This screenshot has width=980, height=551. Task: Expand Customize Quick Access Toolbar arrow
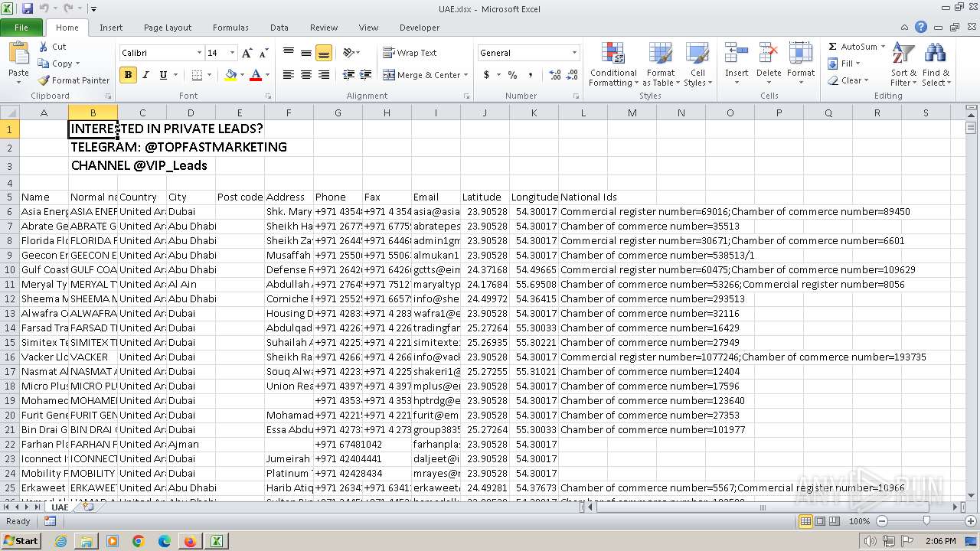point(93,8)
